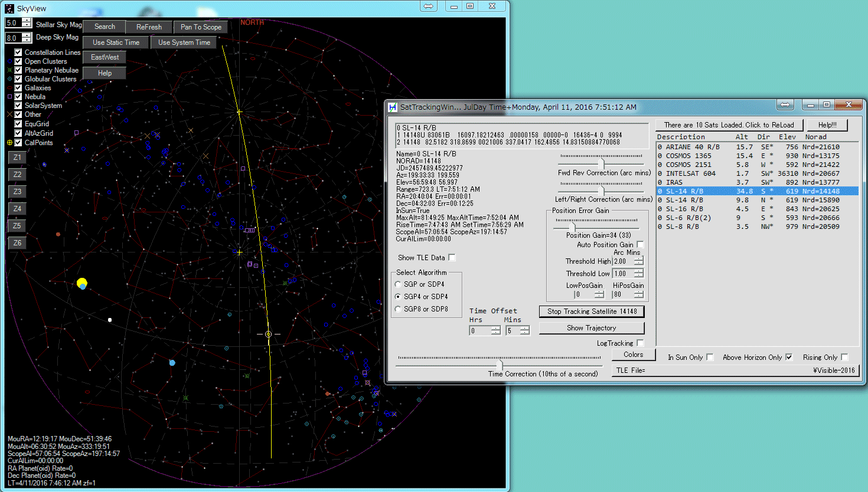
Task: Select zoom level Z6
Action: (x=17, y=243)
